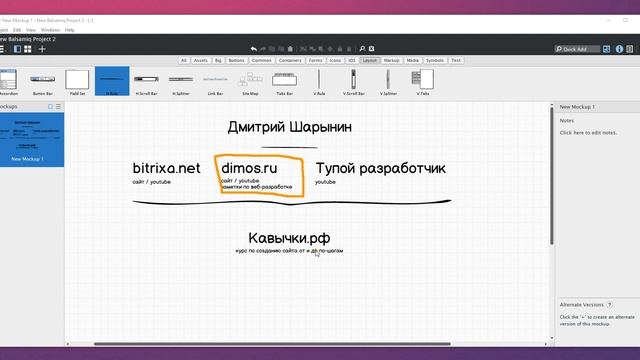Select the 'Кавычки.рф' heading on canvas
Image resolution: width=640 pixels, height=360 pixels.
pyautogui.click(x=289, y=238)
